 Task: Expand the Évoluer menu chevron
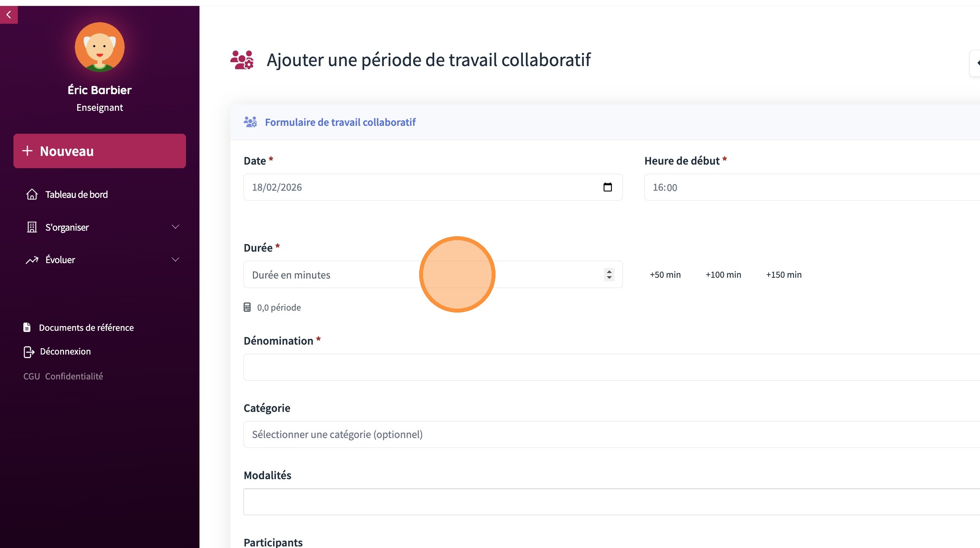pos(175,260)
